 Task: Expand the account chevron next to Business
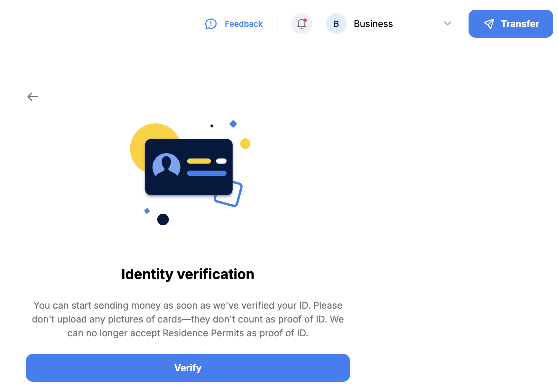tap(448, 23)
